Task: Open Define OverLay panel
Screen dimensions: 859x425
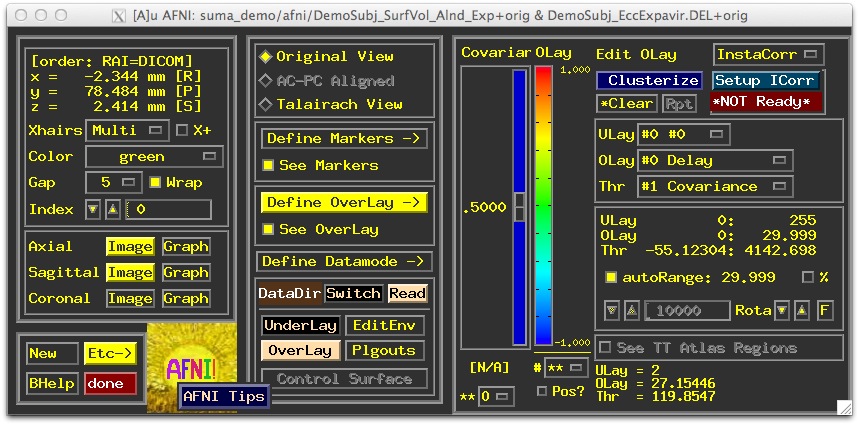Action: tap(344, 203)
